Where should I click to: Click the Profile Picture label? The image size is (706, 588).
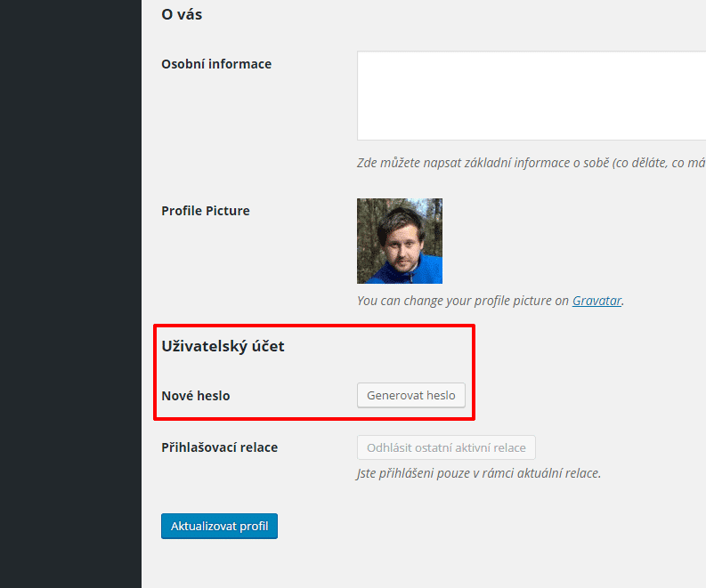[206, 211]
